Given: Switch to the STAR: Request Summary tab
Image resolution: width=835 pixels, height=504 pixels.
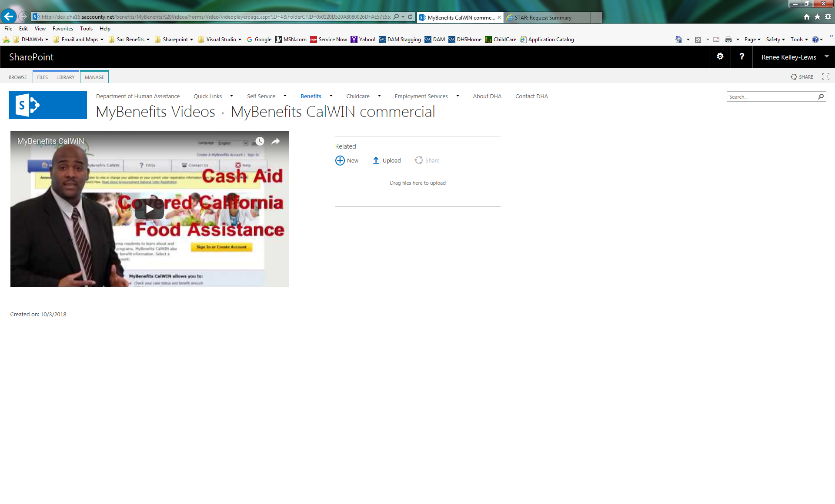Looking at the screenshot, I should point(548,17).
